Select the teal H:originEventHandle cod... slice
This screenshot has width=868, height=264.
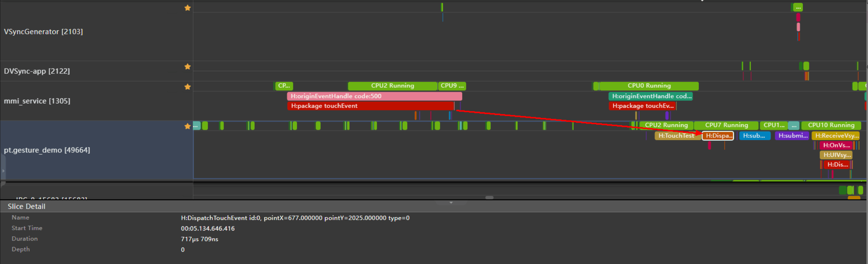click(651, 96)
